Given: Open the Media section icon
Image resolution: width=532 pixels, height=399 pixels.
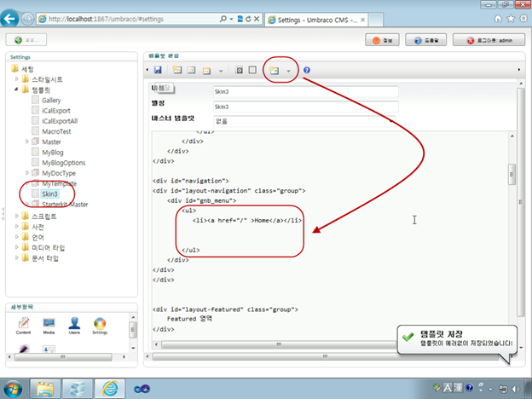Looking at the screenshot, I should click(49, 326).
